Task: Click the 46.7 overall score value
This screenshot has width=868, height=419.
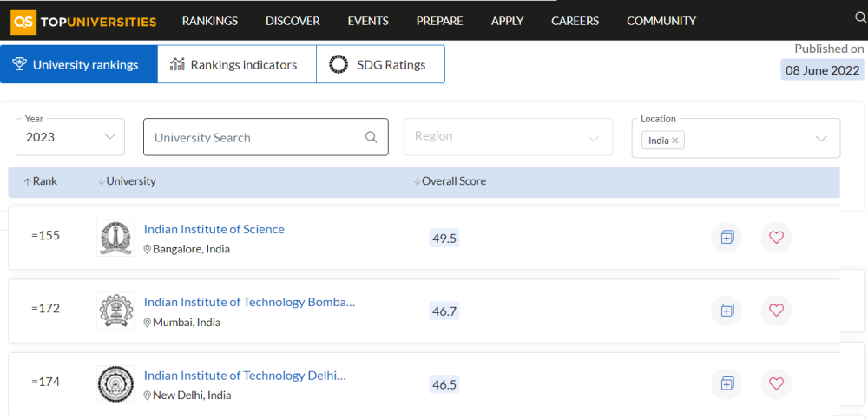Action: point(444,311)
